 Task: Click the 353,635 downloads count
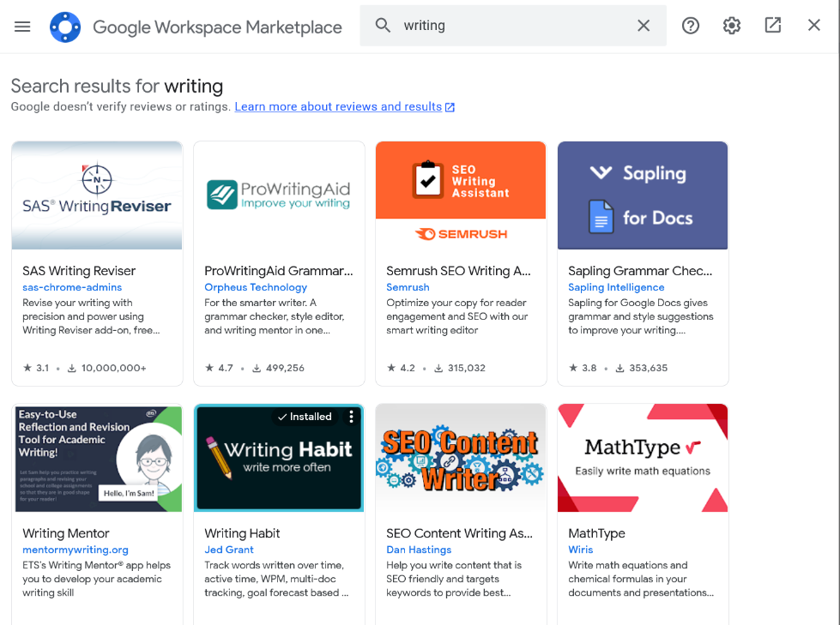[641, 368]
